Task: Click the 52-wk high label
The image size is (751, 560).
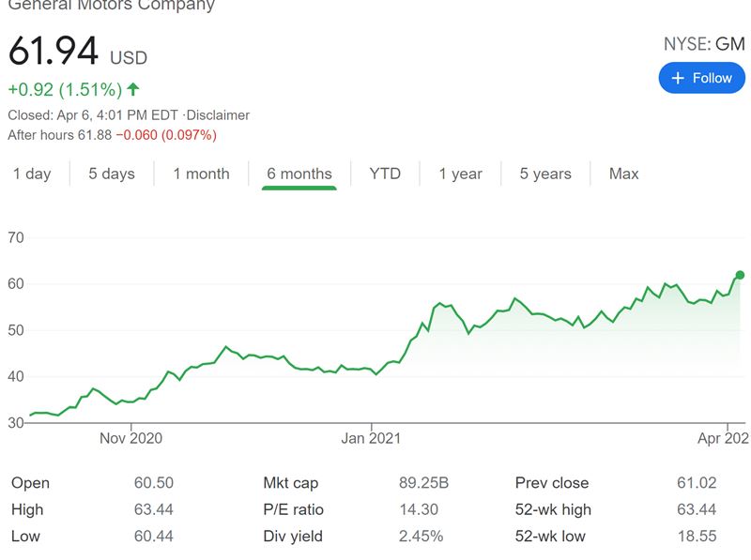Action: pyautogui.click(x=553, y=509)
